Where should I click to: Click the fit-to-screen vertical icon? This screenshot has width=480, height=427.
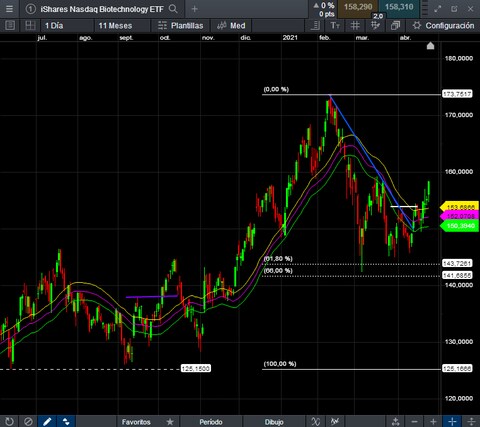click(395, 422)
